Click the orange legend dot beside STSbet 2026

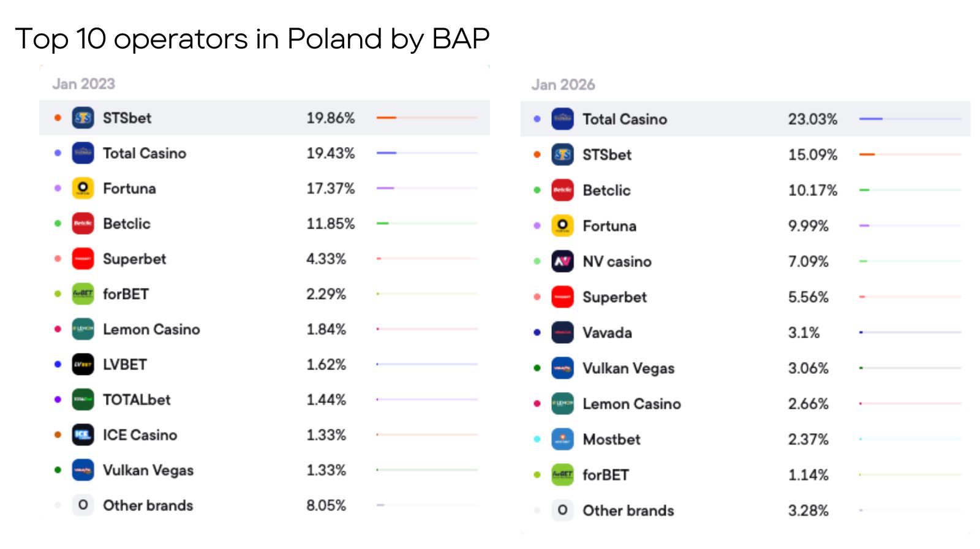[x=537, y=154]
